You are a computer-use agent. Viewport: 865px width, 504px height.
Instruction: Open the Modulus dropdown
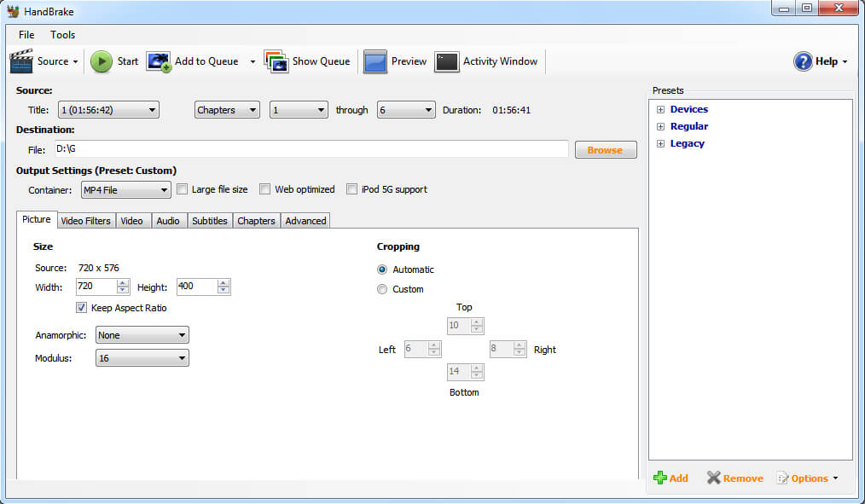click(142, 358)
